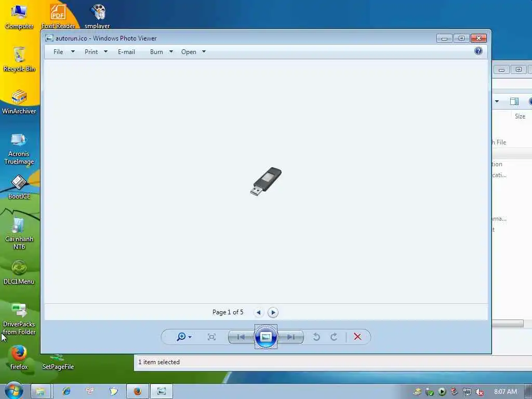Expand the Burn dropdown arrow

point(171,51)
